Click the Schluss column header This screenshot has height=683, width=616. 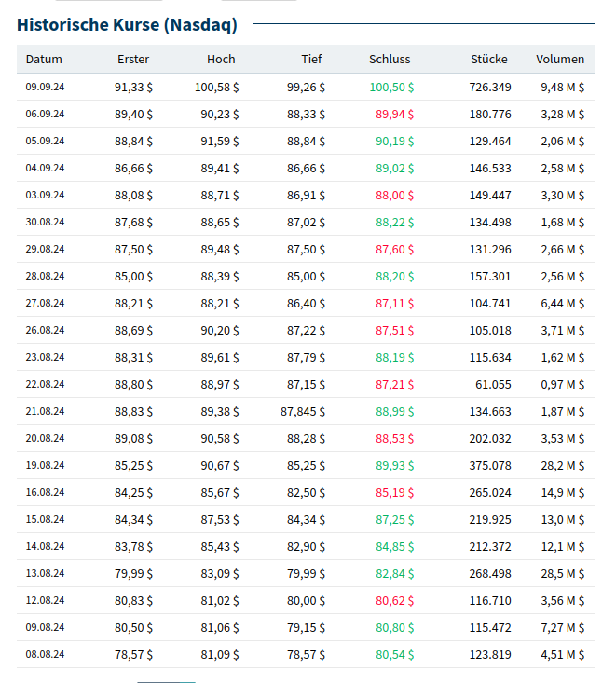pyautogui.click(x=390, y=60)
